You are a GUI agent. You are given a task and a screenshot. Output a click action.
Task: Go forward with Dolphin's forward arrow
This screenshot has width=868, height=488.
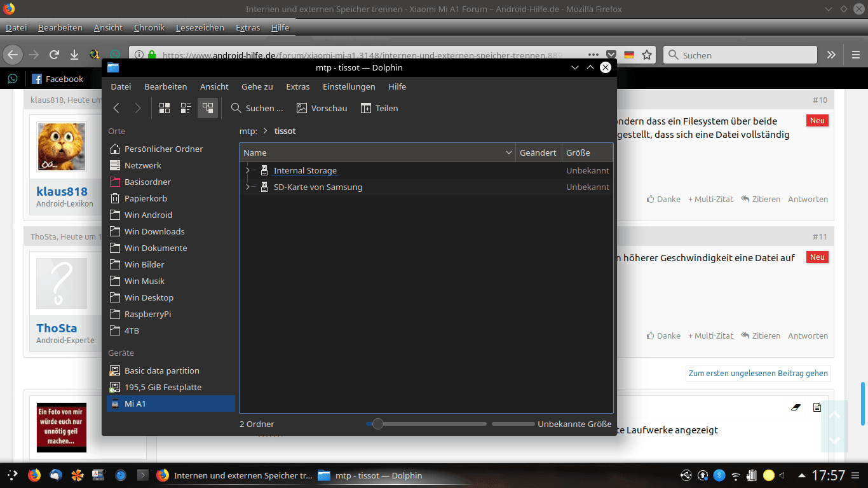(137, 108)
